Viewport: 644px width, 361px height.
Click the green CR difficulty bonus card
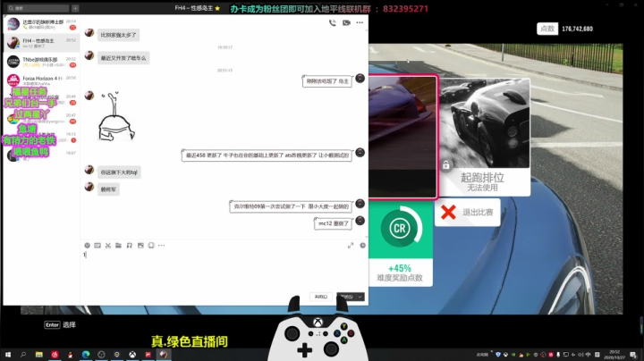pyautogui.click(x=401, y=244)
